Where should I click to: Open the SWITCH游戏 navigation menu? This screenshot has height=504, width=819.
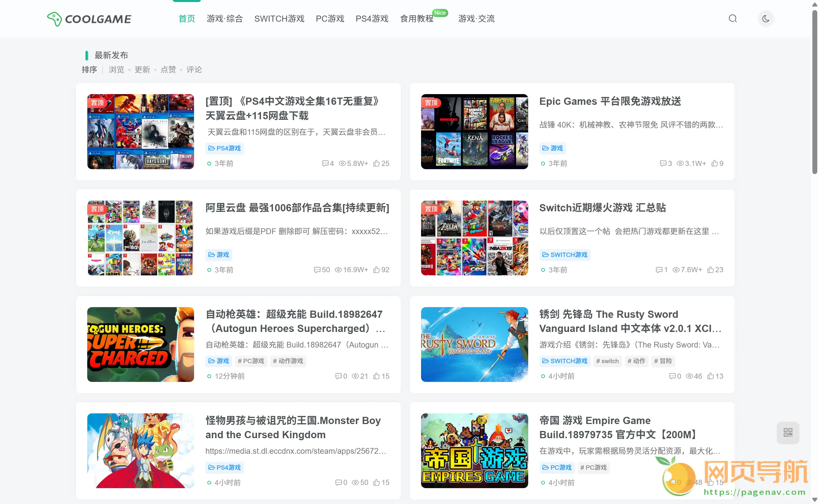click(279, 19)
